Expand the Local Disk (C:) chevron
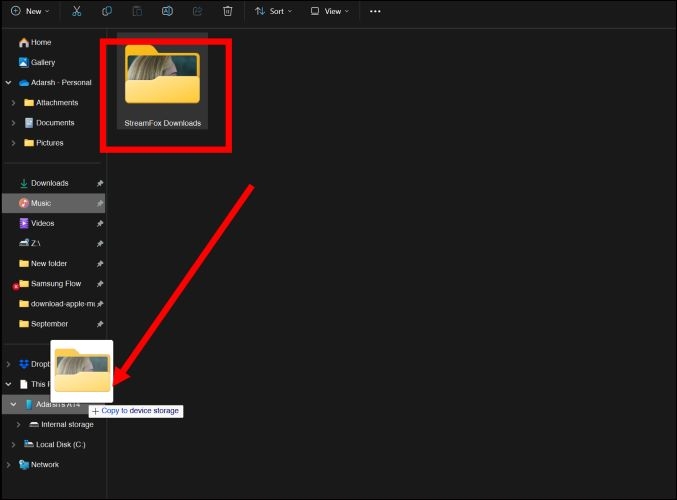 point(13,445)
